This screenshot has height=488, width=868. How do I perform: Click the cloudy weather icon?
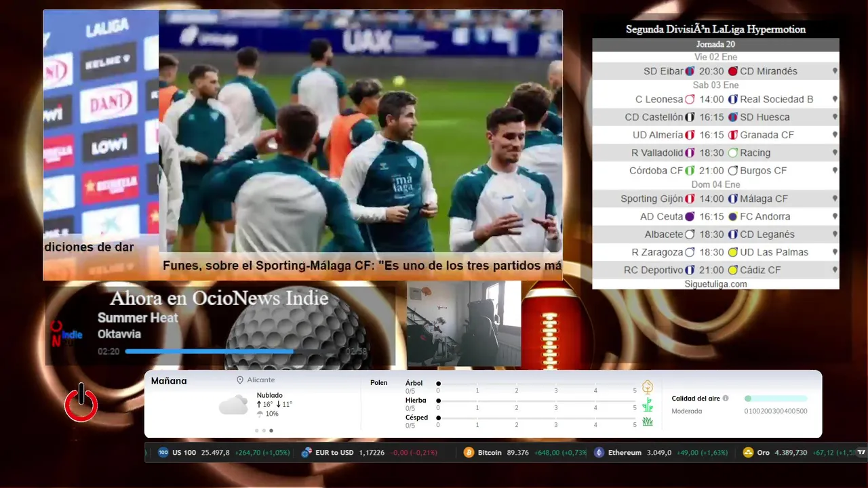click(x=233, y=405)
